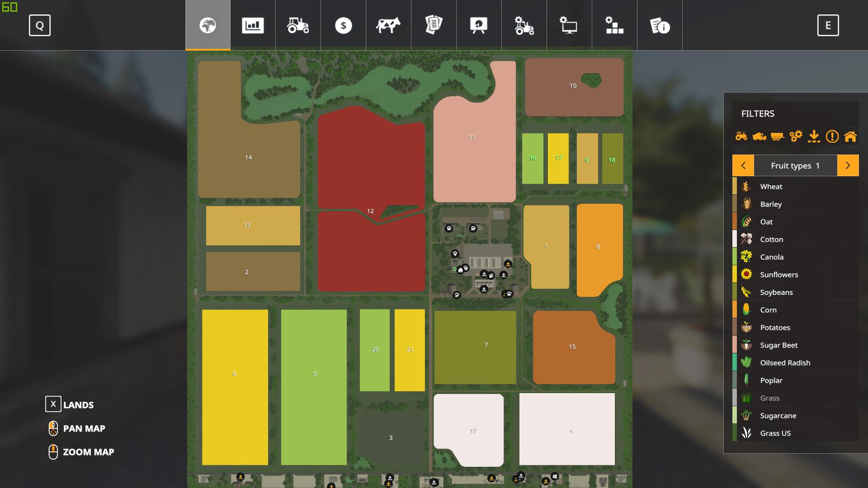Screen dimensions: 868x488
Task: Open the finances dollar tab
Action: point(343,26)
